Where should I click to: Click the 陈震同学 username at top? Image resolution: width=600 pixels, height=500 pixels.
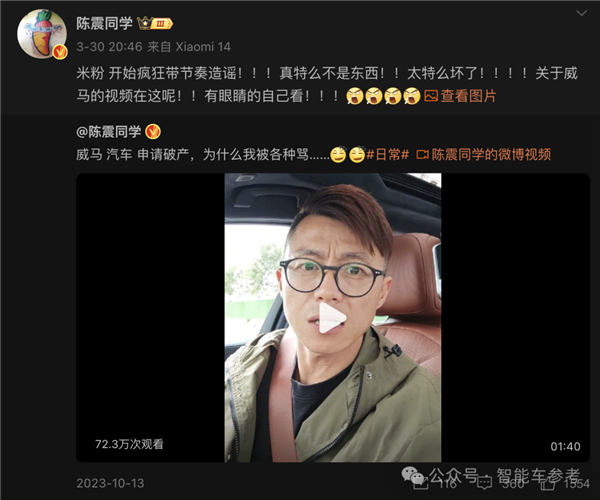104,23
